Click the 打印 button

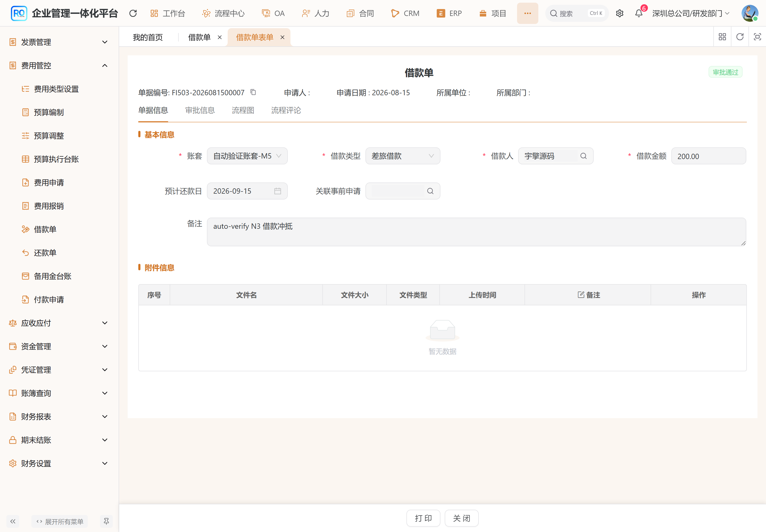click(423, 518)
